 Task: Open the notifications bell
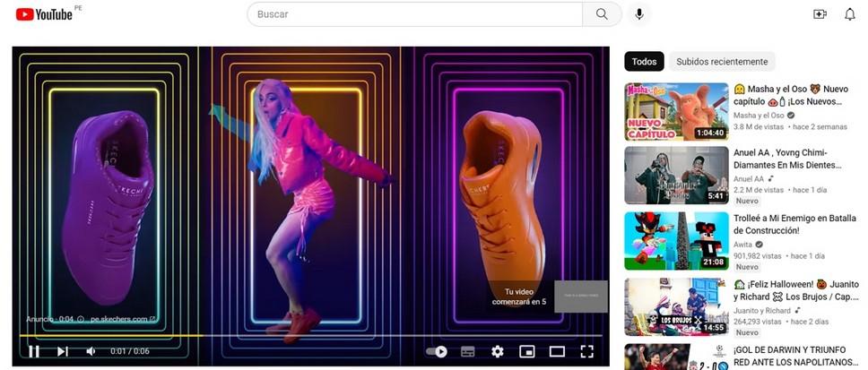click(x=850, y=14)
